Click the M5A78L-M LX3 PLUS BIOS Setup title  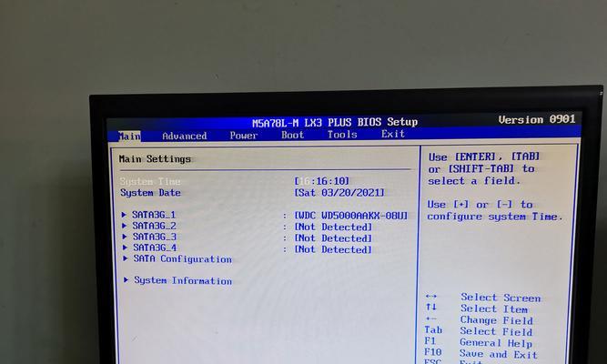pos(335,122)
